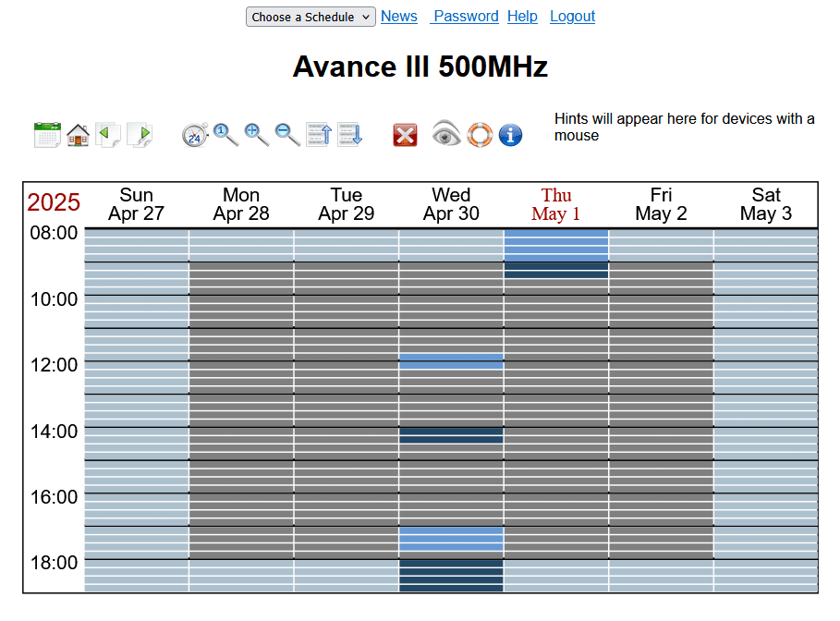
Task: Click the list icon with the down arrow
Action: pos(350,134)
